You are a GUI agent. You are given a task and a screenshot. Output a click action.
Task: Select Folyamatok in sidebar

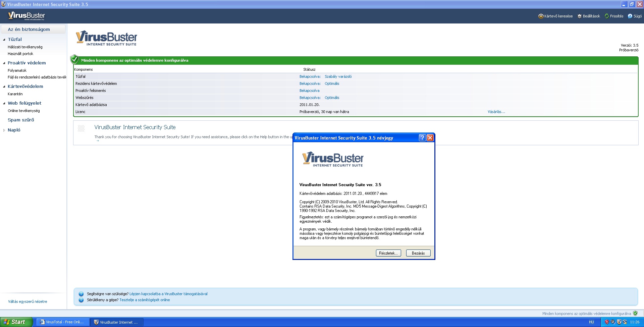click(17, 70)
